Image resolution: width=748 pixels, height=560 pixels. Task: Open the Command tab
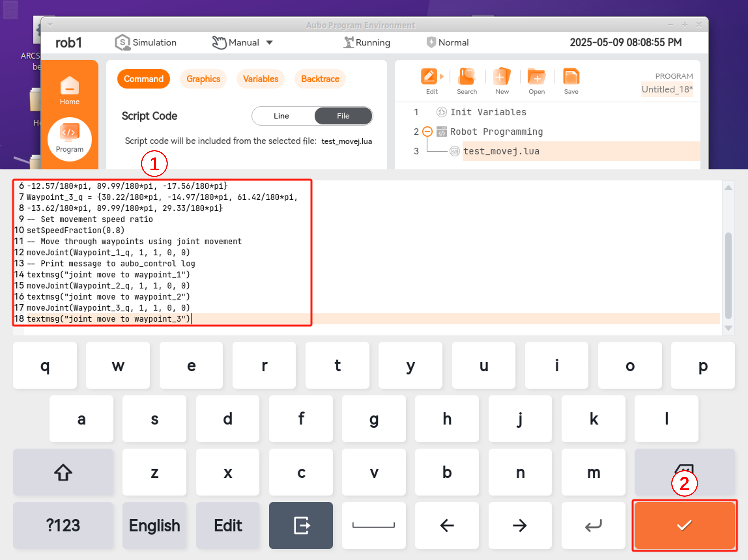143,79
